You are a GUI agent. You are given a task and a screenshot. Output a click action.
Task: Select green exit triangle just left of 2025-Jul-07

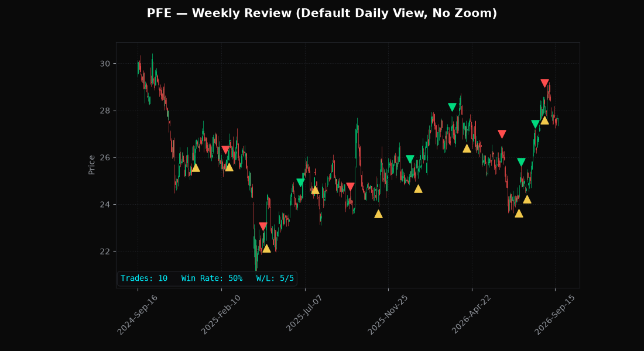(x=301, y=183)
